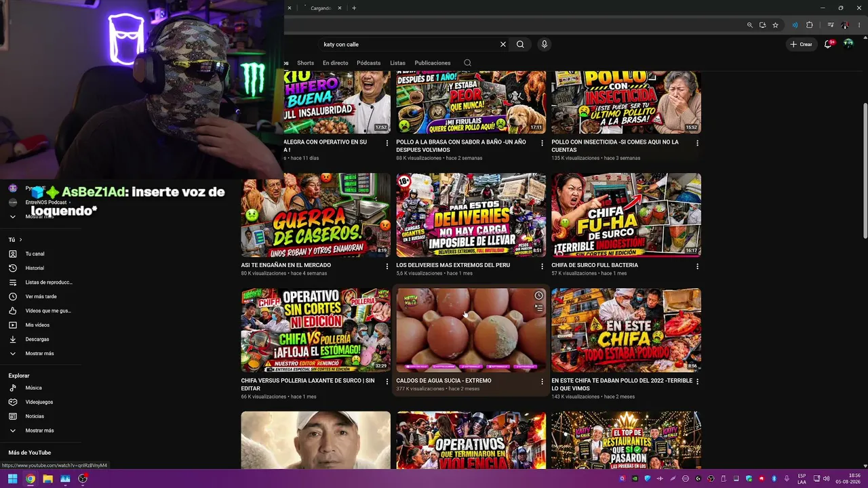Start voice search with the microphone
This screenshot has height=488, width=868.
[x=544, y=44]
